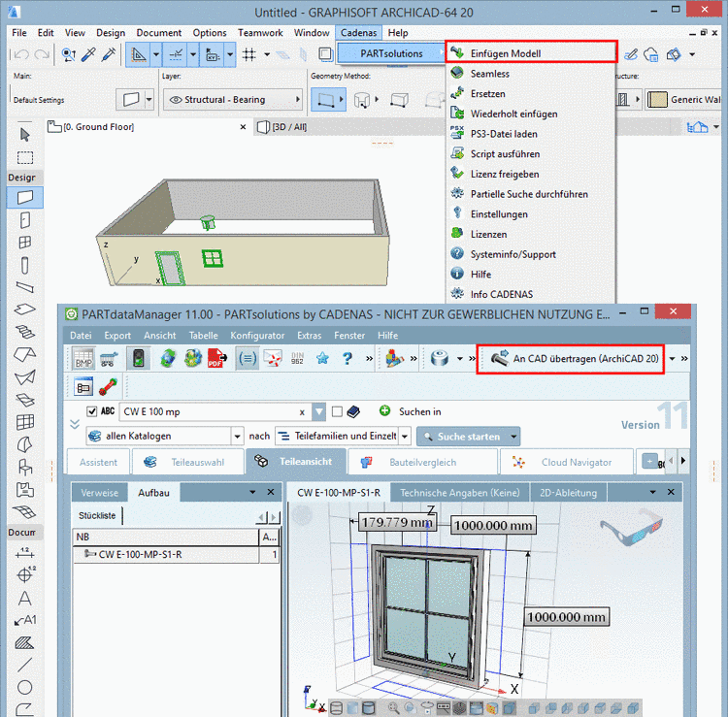Select the Window tool in Design toolbox
The image size is (728, 717).
(25, 243)
